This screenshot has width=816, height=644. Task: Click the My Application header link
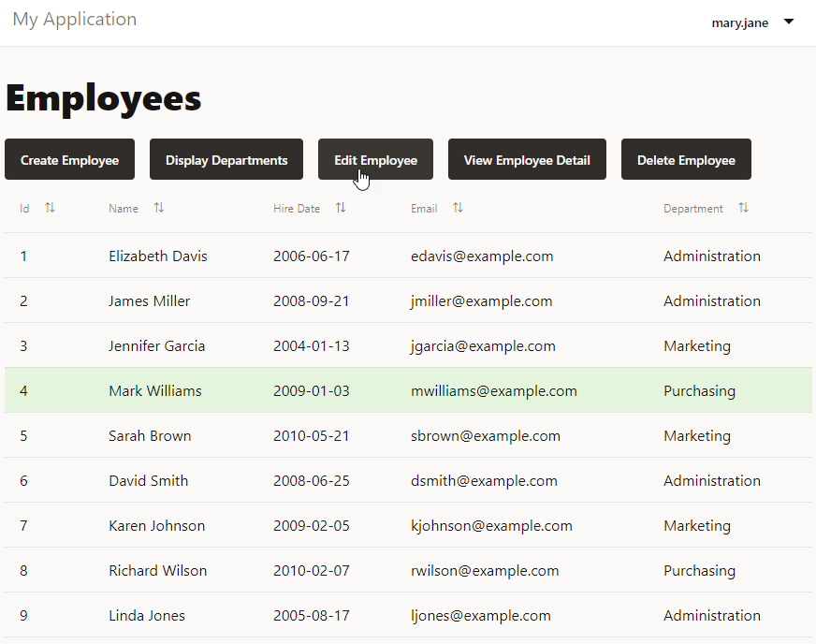pos(74,19)
